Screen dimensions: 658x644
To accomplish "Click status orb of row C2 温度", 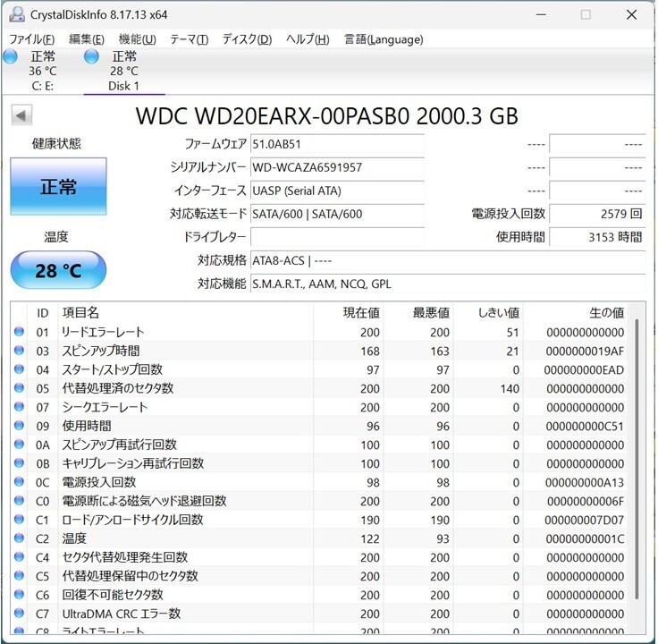I will 19,538.
